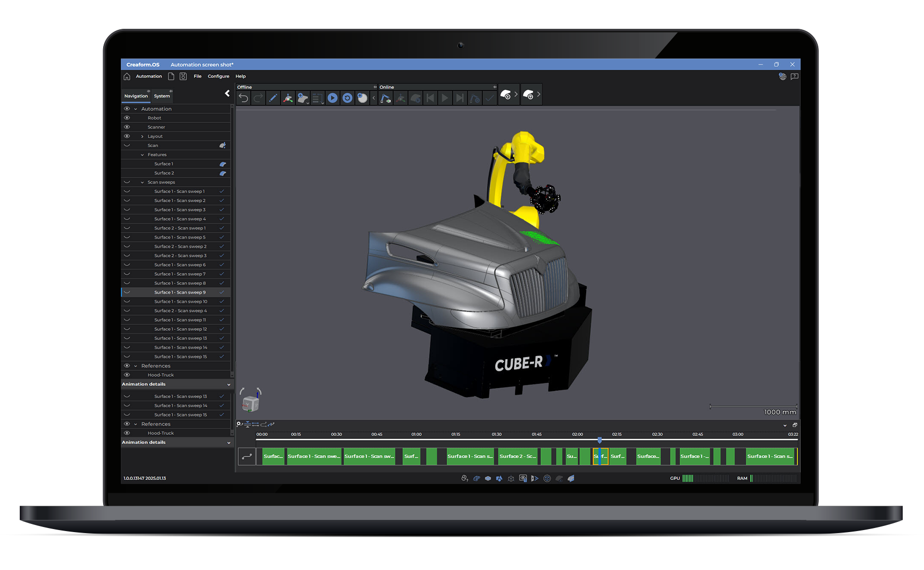Viewport: 924px width, 570px height.
Task: Click the robot connect icon in Online toolbar
Action: point(385,98)
